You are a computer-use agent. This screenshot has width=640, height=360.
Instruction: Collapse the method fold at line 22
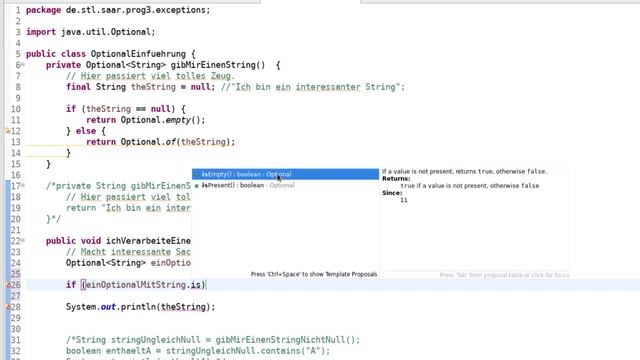coord(23,241)
